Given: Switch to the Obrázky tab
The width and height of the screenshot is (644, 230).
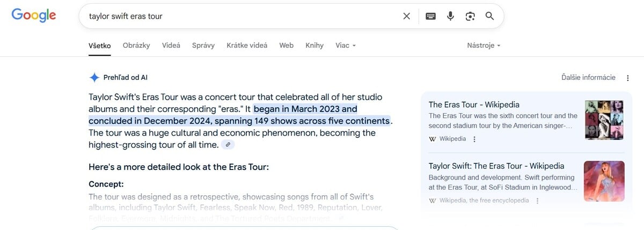Looking at the screenshot, I should click(x=136, y=46).
